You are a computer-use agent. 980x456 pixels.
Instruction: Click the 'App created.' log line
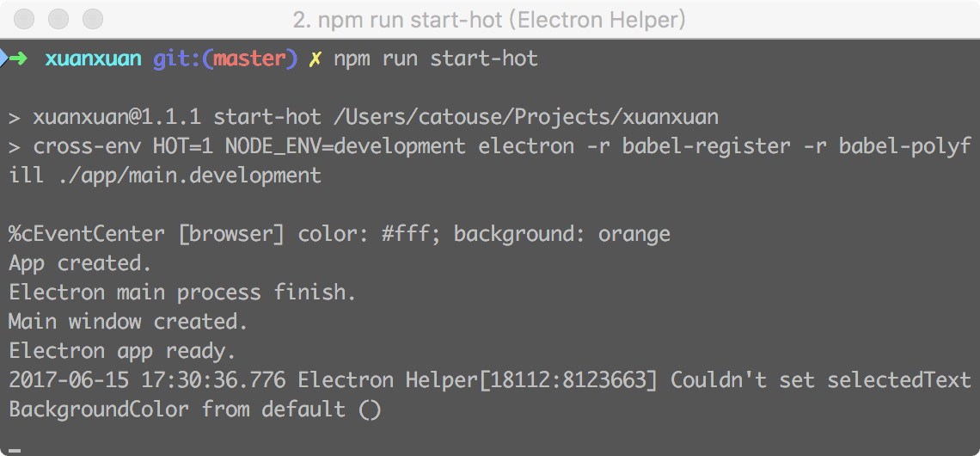(81, 263)
